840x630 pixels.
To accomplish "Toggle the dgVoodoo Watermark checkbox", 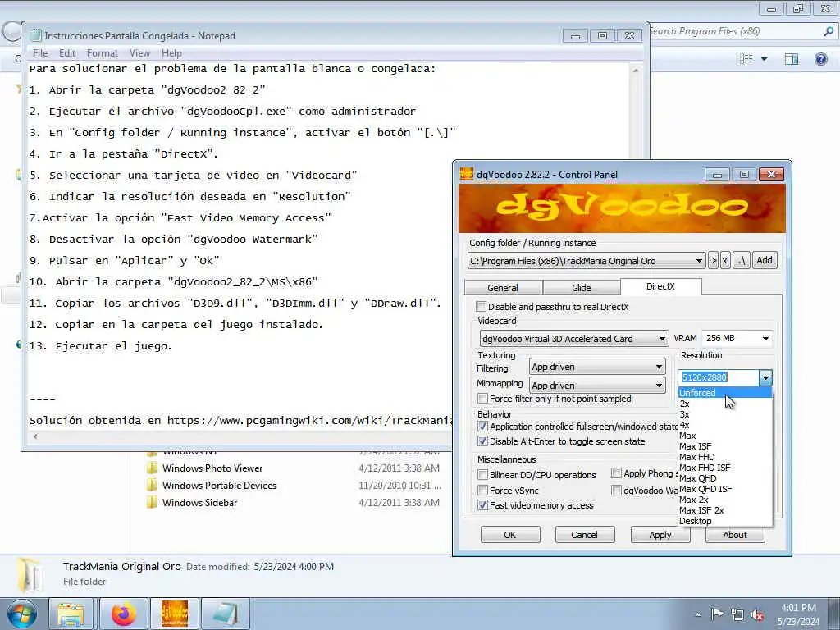I will coord(616,491).
